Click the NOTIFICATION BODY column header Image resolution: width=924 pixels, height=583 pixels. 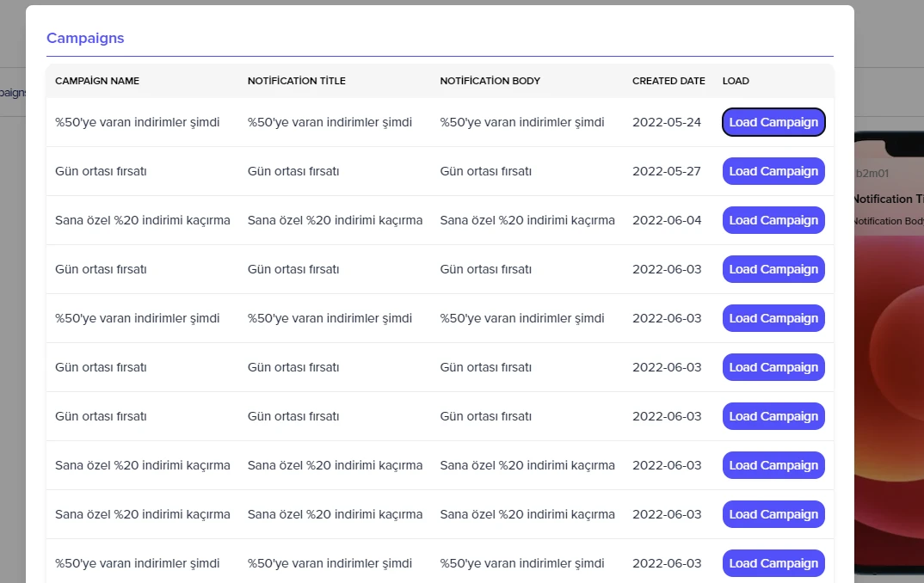tap(490, 81)
